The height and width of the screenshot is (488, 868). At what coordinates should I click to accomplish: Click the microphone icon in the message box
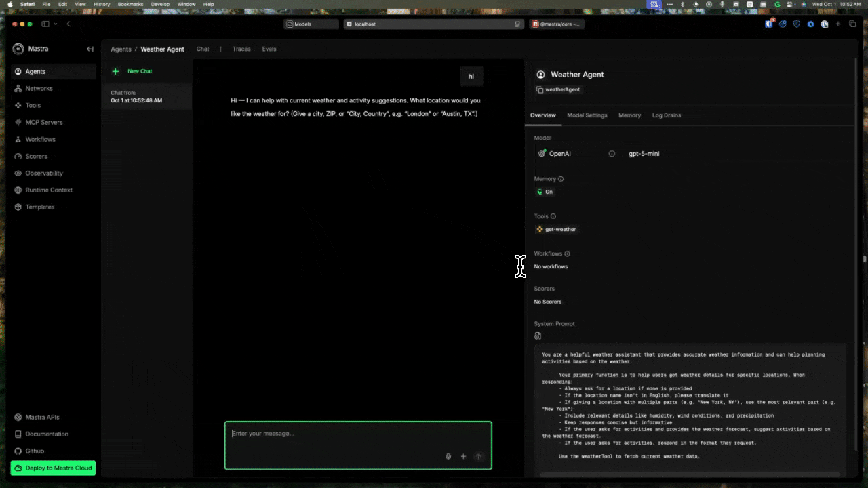(x=448, y=456)
